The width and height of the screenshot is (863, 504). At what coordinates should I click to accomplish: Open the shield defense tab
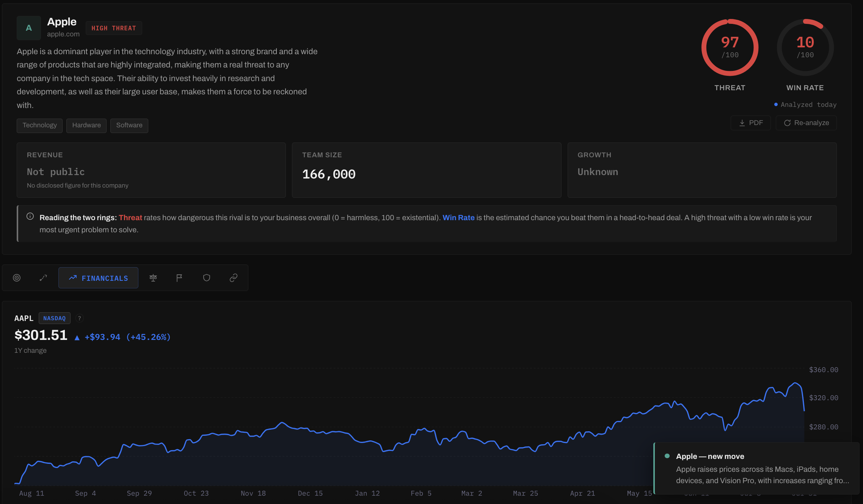[x=207, y=278]
